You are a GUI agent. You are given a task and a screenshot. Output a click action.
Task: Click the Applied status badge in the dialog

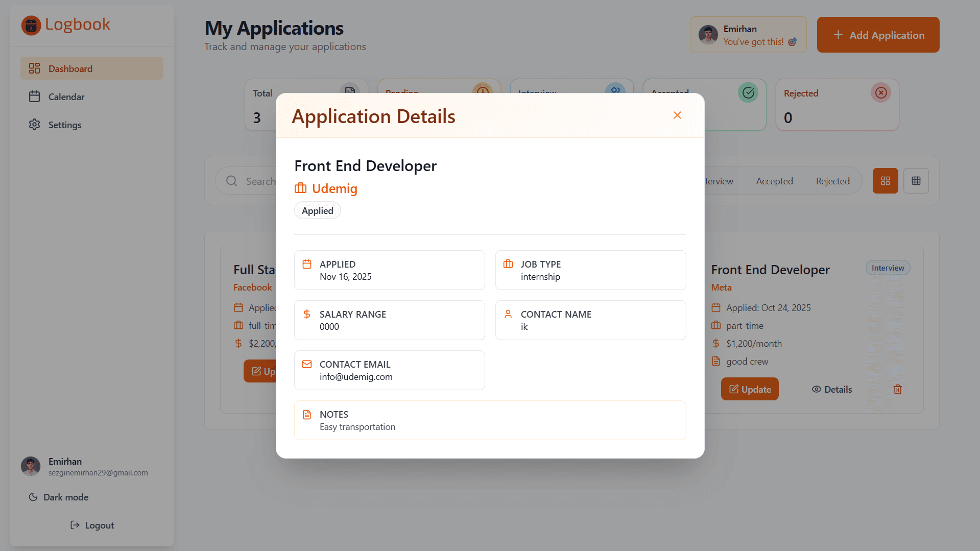317,210
